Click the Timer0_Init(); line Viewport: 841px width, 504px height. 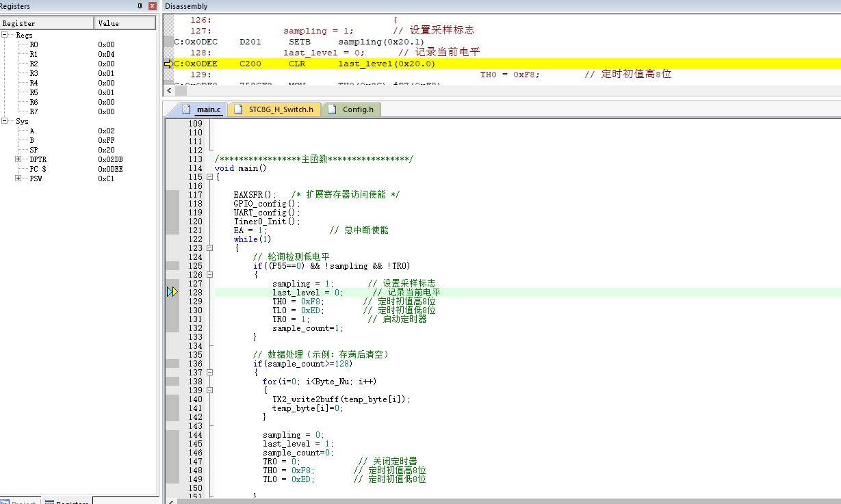pos(267,222)
